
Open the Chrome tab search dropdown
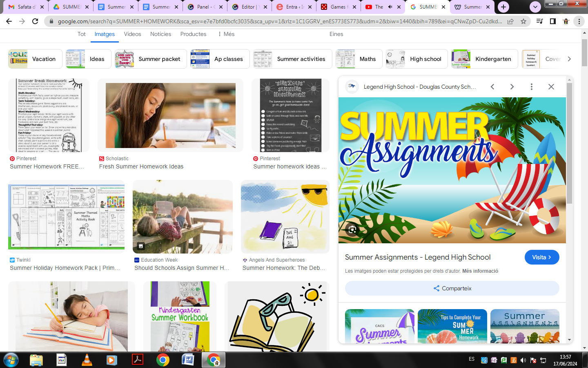tap(535, 7)
